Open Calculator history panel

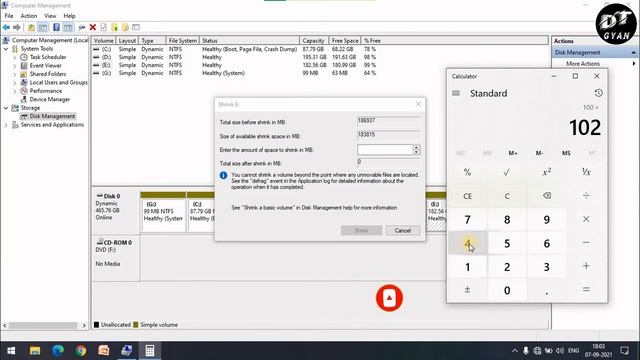pos(598,93)
